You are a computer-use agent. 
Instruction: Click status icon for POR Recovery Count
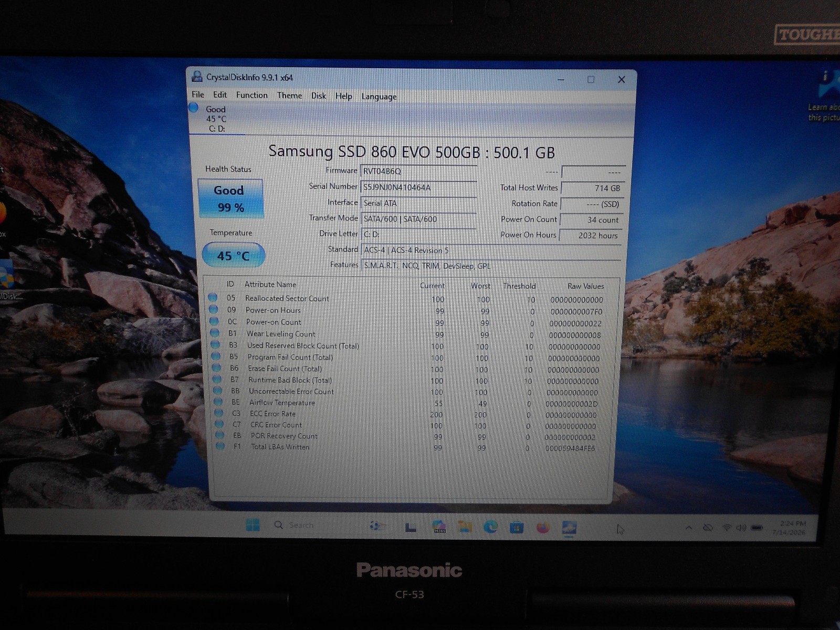[220, 435]
